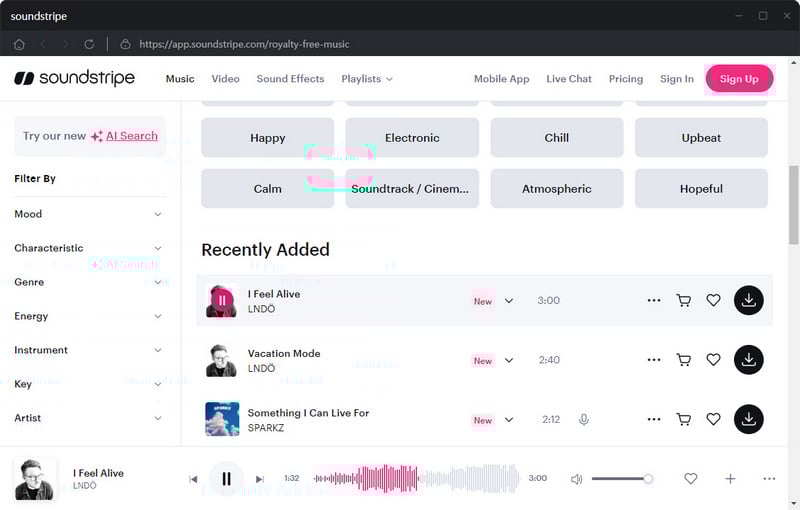This screenshot has height=510, width=800.
Task: Reload the page
Action: [89, 44]
